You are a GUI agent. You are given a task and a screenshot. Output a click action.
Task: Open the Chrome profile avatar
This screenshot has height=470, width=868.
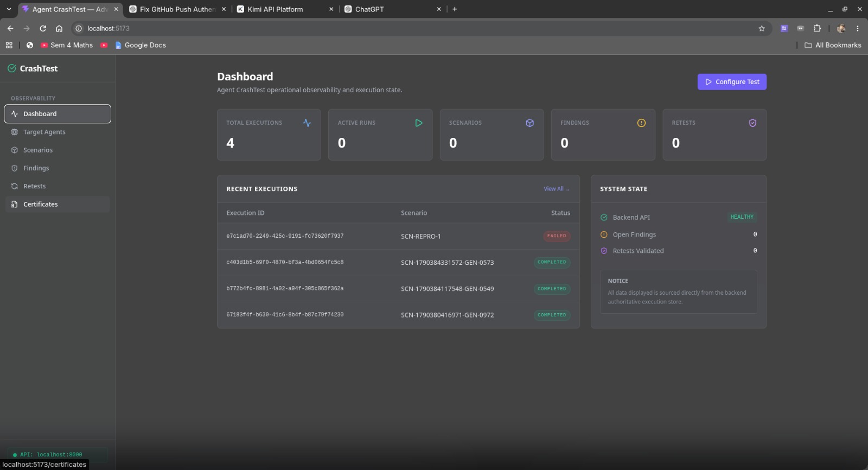(841, 28)
